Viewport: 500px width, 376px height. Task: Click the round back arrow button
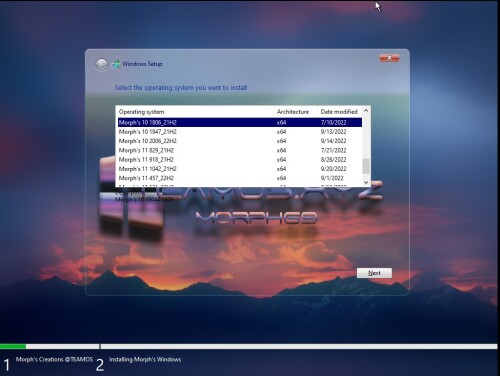(x=102, y=65)
